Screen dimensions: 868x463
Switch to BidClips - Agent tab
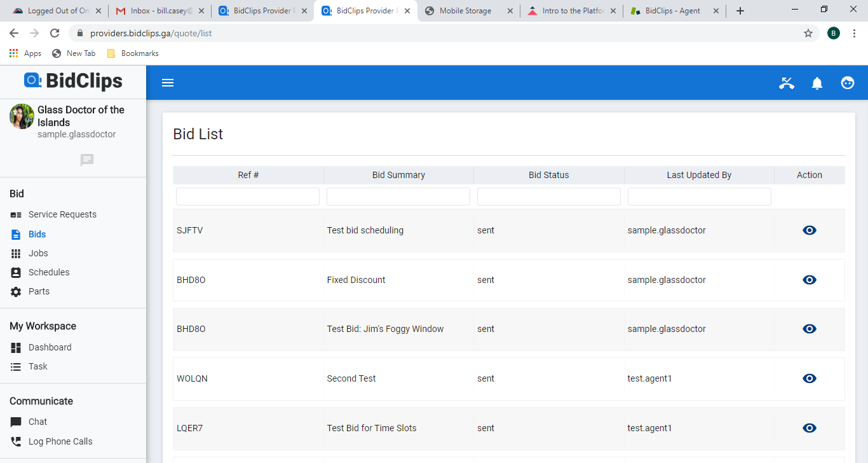675,11
